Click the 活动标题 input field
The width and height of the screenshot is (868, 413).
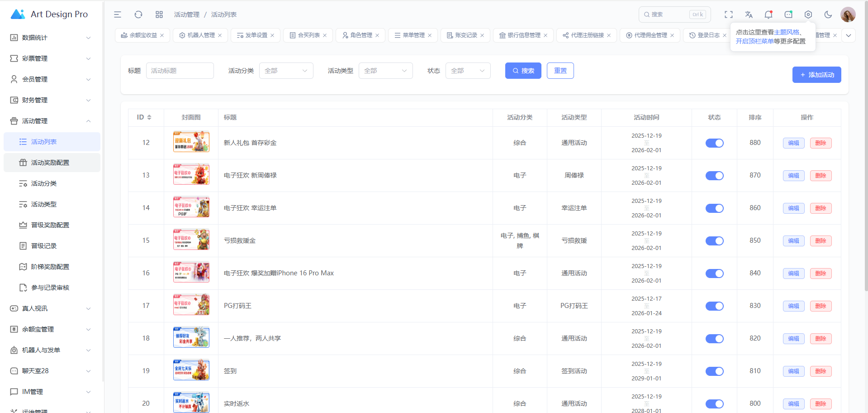180,71
